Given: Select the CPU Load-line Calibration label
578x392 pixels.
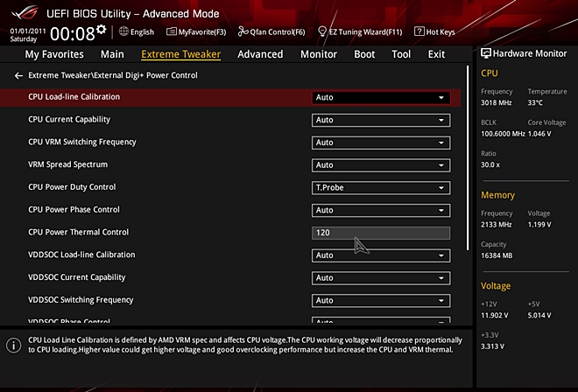Looking at the screenshot, I should click(74, 97).
